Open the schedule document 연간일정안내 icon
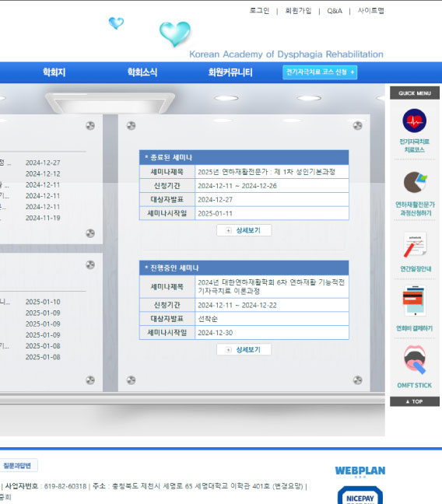The height and width of the screenshot is (504, 442). 415,244
